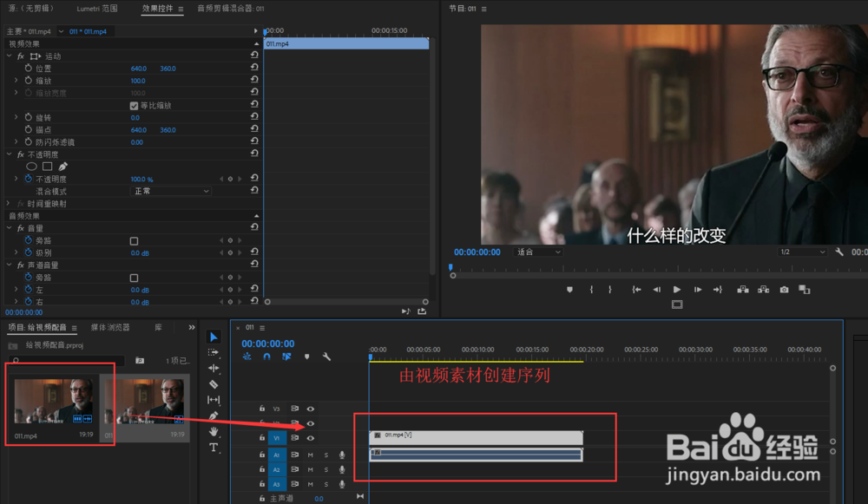The height and width of the screenshot is (504, 868).
Task: Create ellipse opacity mask
Action: [x=31, y=167]
